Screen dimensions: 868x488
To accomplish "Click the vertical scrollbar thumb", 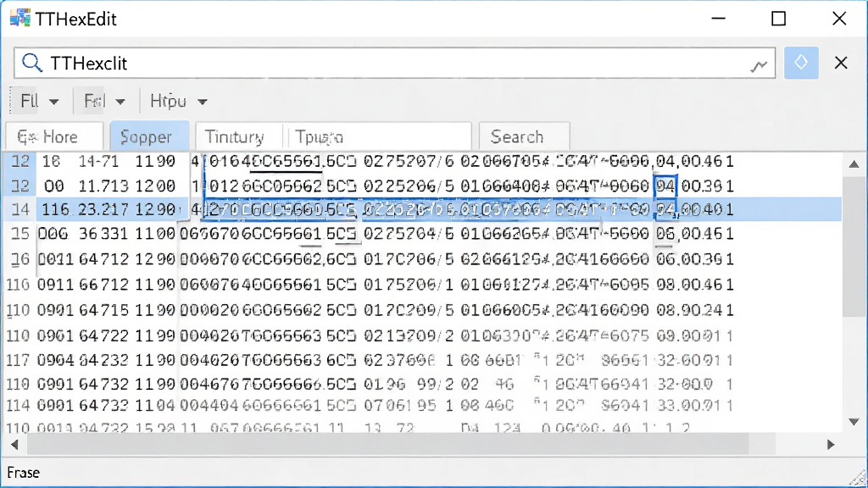I will coord(854,247).
